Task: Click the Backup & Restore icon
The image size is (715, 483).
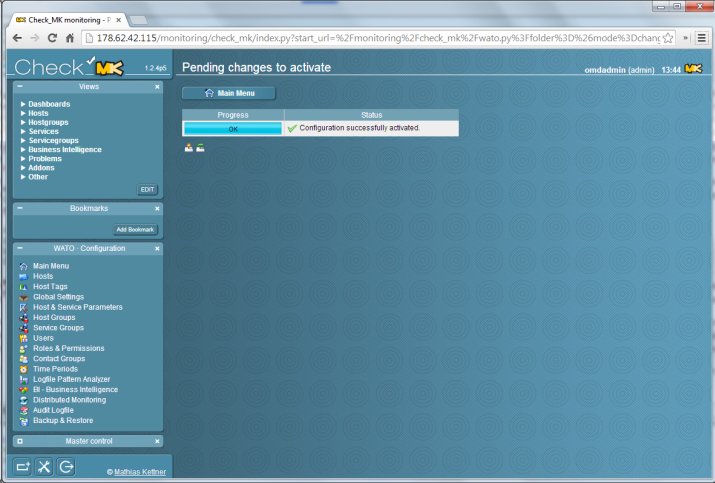Action: pyautogui.click(x=24, y=421)
